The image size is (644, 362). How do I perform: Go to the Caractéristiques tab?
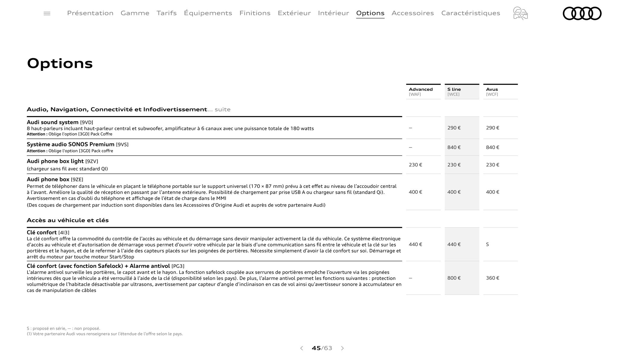471,13
